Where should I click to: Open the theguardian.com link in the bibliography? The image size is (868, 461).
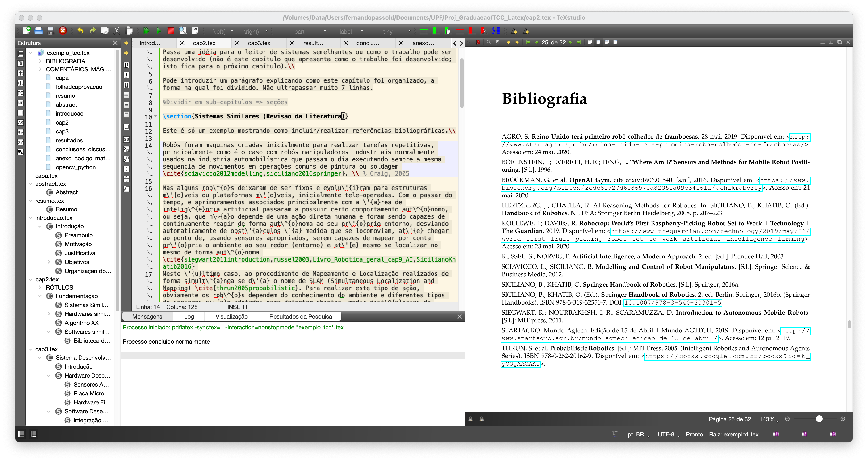tap(710, 231)
